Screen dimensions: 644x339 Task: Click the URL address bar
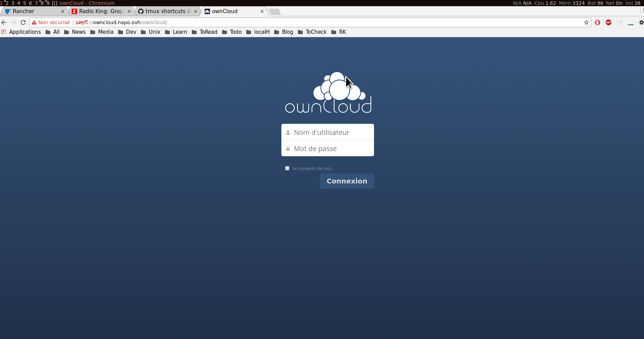[310, 22]
